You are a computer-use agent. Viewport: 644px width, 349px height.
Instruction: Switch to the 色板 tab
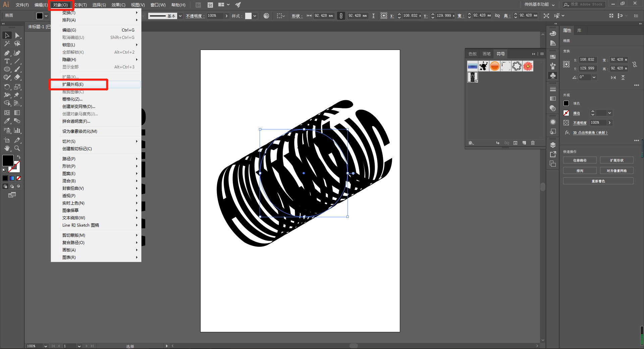[x=473, y=54]
